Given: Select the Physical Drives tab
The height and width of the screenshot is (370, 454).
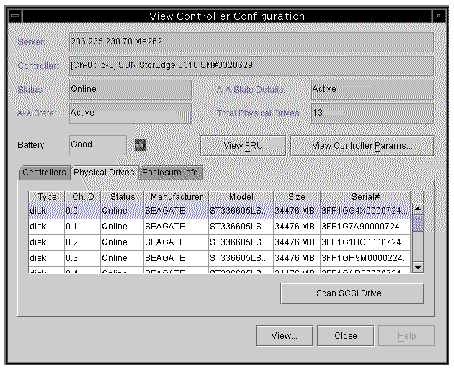Looking at the screenshot, I should 105,172.
